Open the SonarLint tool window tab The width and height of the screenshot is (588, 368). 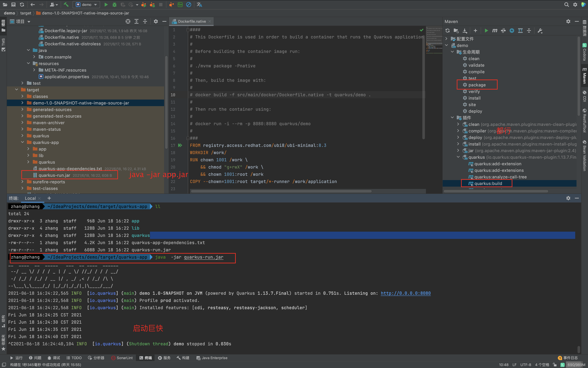point(122,358)
